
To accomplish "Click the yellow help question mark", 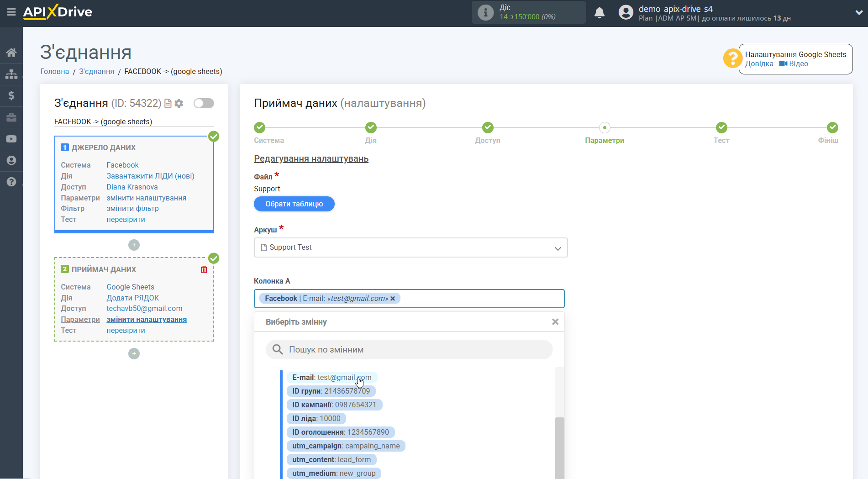I will (732, 58).
